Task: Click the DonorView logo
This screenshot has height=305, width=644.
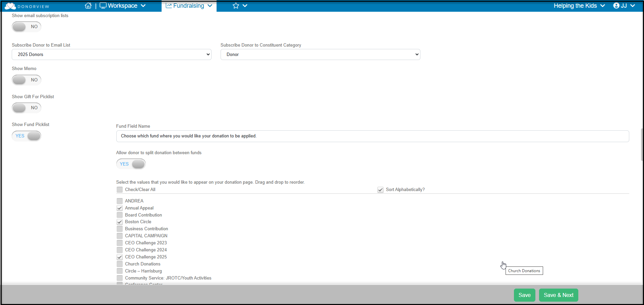Action: point(27,6)
